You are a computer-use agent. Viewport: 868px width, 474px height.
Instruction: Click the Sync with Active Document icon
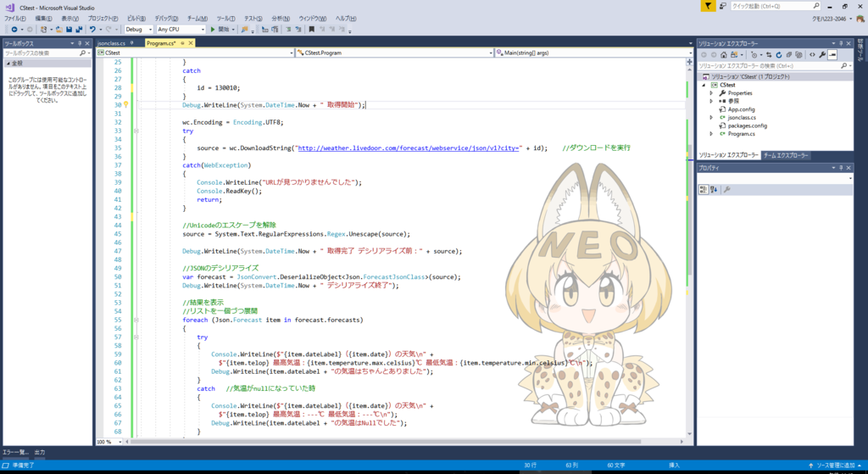click(768, 55)
